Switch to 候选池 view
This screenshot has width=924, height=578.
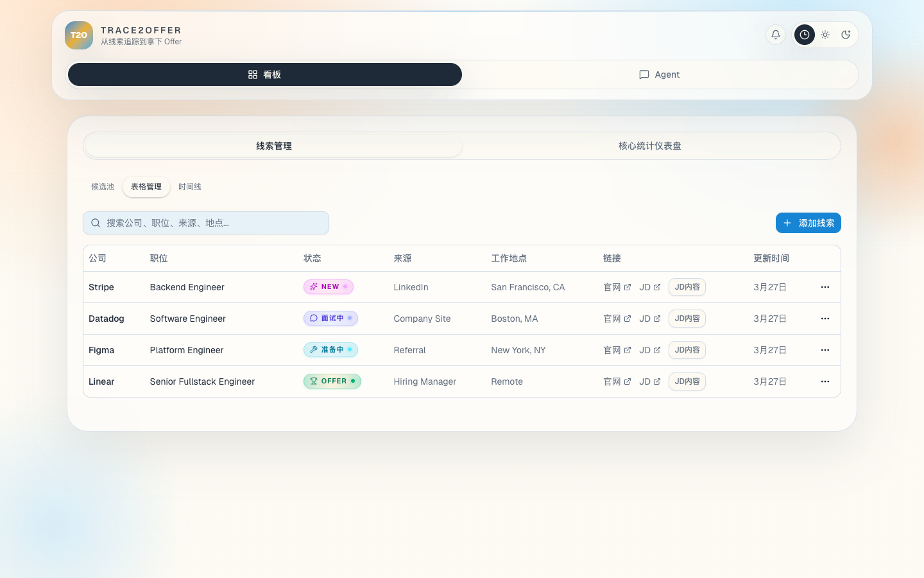103,187
